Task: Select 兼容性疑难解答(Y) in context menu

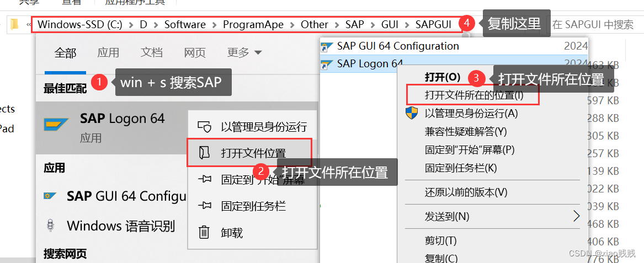Action: pyautogui.click(x=466, y=131)
